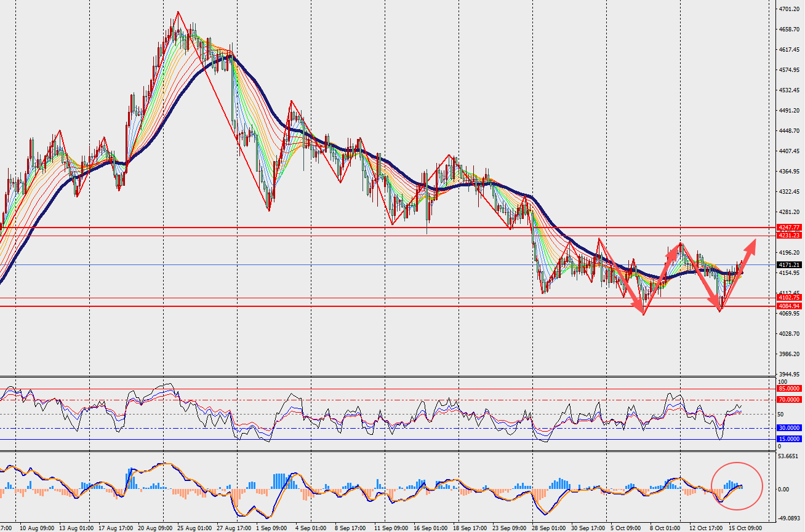This screenshot has width=805, height=532.
Task: Select the 4231.23 price level tag
Action: [x=788, y=236]
